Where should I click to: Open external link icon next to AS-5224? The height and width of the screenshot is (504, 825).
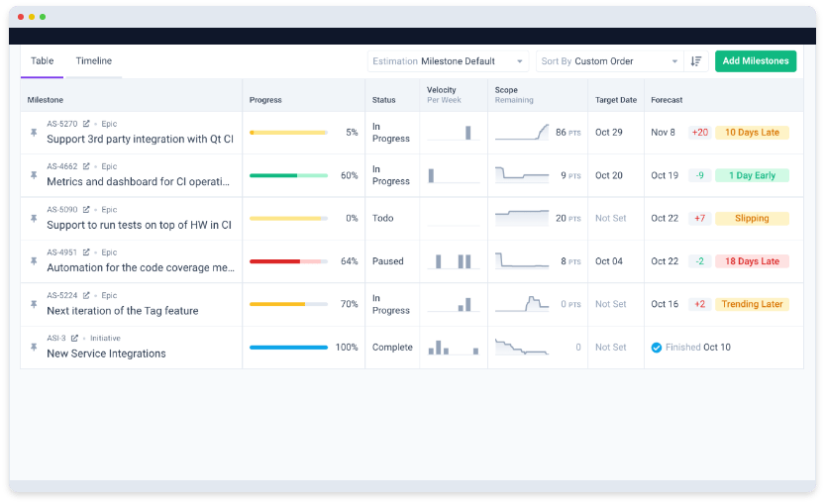click(x=86, y=295)
